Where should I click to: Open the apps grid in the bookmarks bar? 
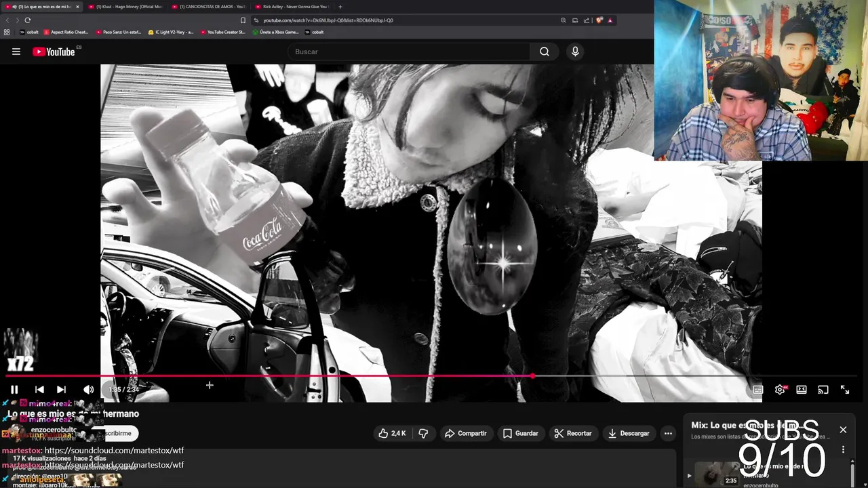click(7, 32)
